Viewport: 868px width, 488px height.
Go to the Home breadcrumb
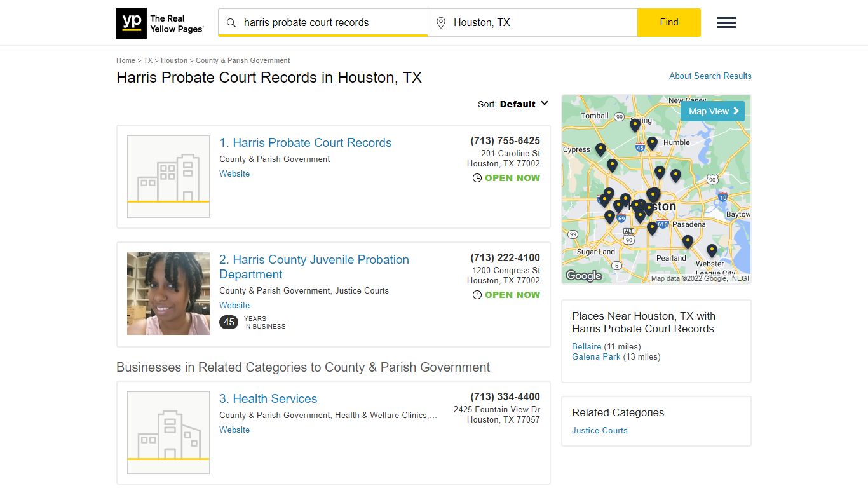(126, 60)
